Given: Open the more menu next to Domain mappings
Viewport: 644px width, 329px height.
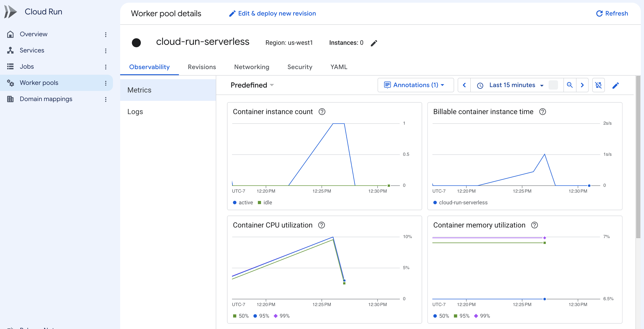Looking at the screenshot, I should 106,99.
